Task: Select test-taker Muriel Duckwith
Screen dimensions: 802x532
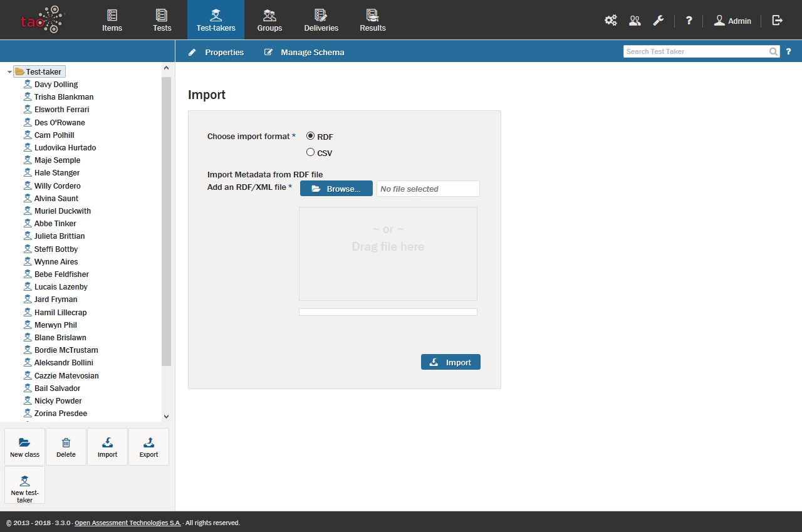Action: click(62, 211)
